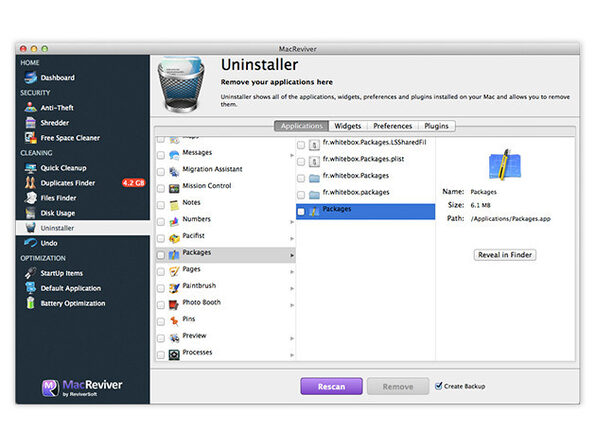Image resolution: width=596 pixels, height=447 pixels.
Task: Click the Preview app icon
Action: click(174, 338)
